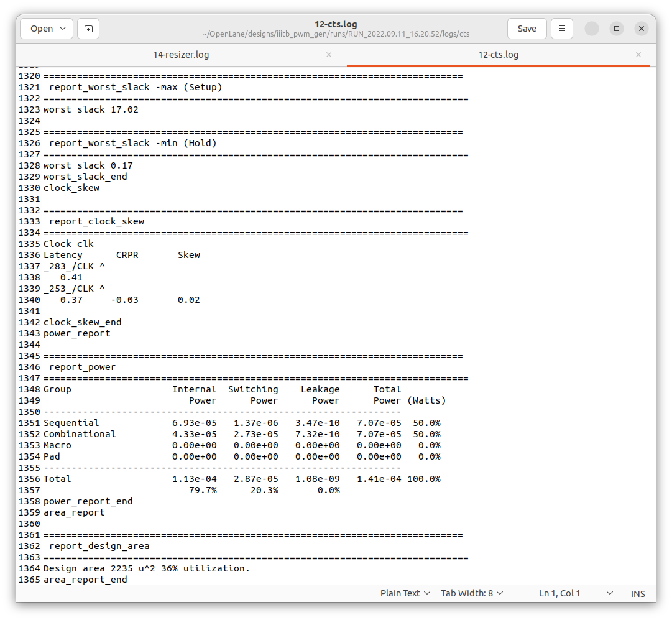Toggle the INS insert mode indicator
The height and width of the screenshot is (620, 672).
tap(638, 593)
